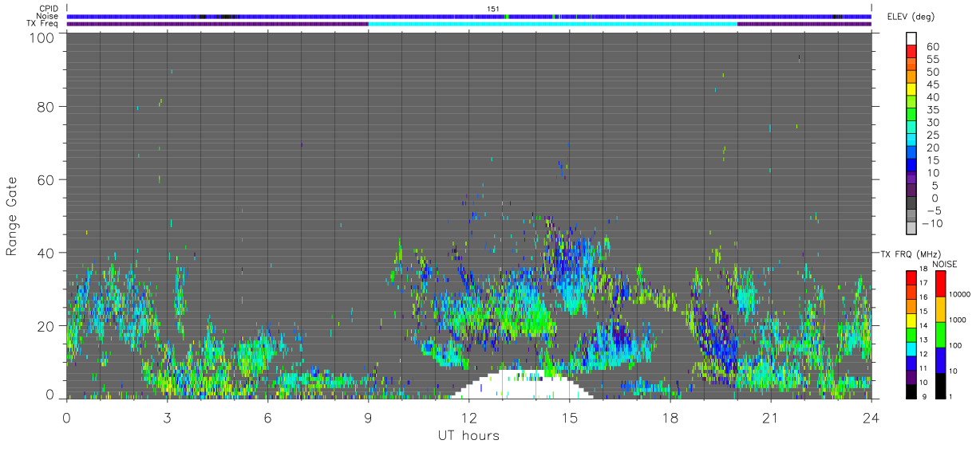Click the '100' label on the NOISE scale
This screenshot has height=452, width=980.
(x=955, y=345)
